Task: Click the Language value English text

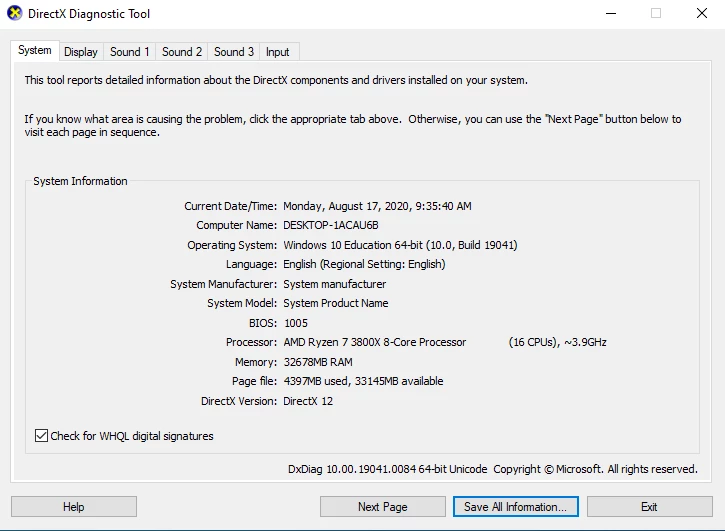Action: [x=364, y=264]
